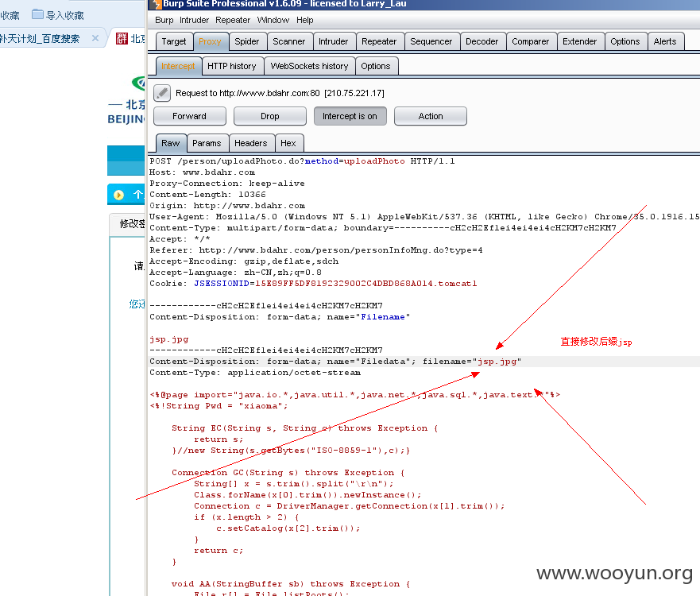The width and height of the screenshot is (700, 596).
Task: Click the pencil edit icon beside the request target
Action: pyautogui.click(x=162, y=93)
